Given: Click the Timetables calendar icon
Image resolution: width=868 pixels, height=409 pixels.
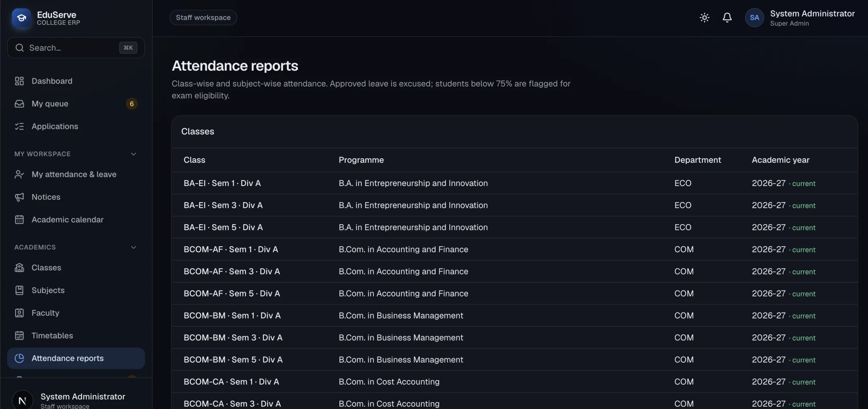Looking at the screenshot, I should (19, 335).
